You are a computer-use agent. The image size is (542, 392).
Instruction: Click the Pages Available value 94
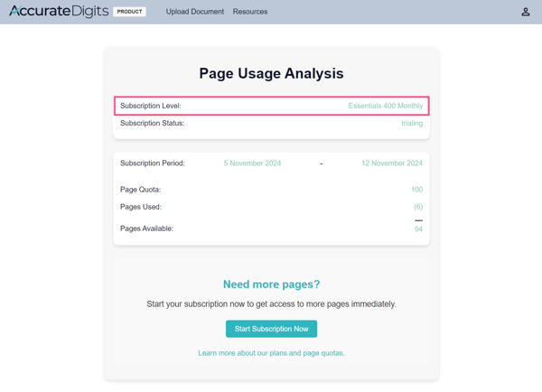point(418,229)
